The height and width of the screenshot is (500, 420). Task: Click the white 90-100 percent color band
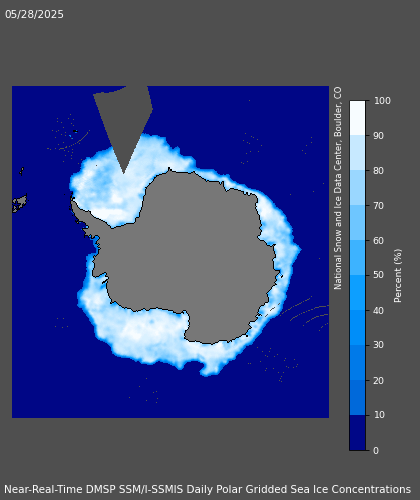click(x=357, y=118)
